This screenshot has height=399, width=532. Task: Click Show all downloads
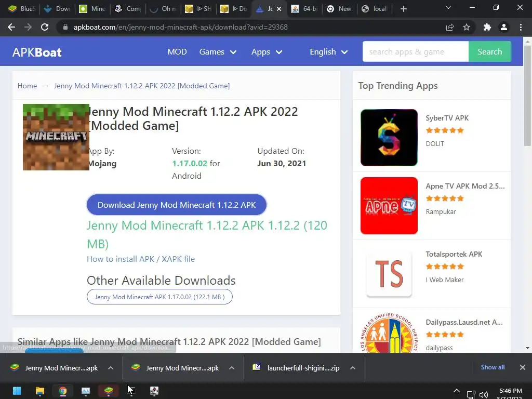tap(493, 367)
